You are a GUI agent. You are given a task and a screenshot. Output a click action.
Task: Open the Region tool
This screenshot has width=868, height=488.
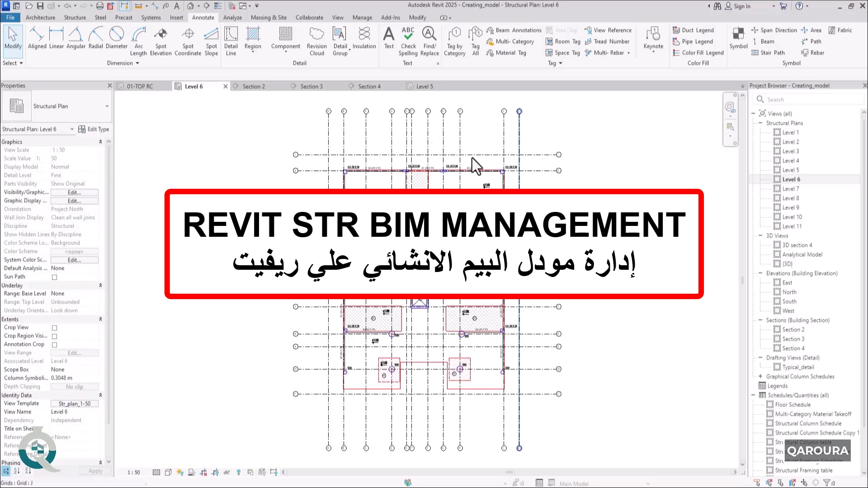pos(253,40)
